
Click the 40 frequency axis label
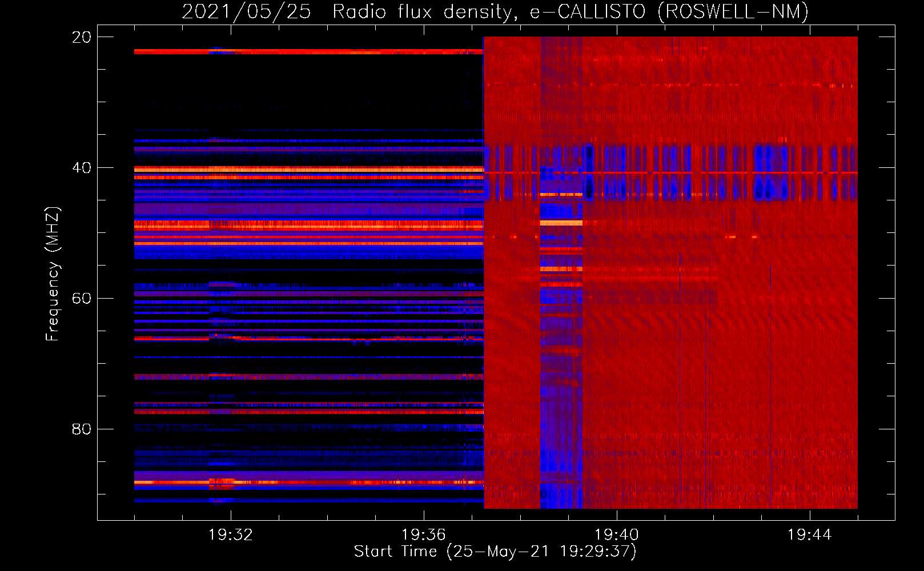point(81,168)
